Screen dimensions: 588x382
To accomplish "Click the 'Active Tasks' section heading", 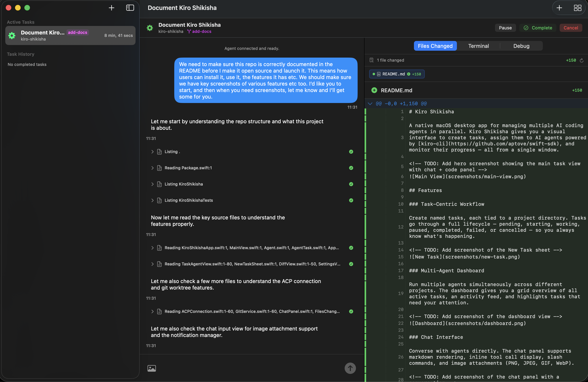I will [x=20, y=22].
